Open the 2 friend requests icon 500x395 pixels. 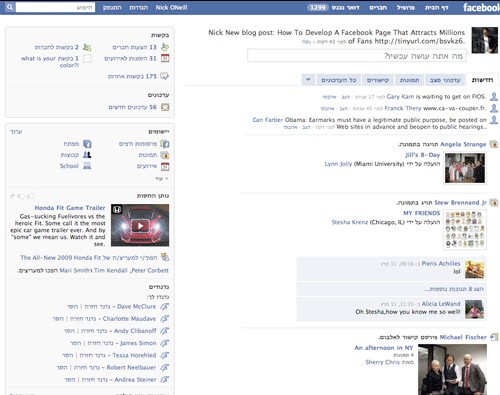pyautogui.click(x=87, y=47)
